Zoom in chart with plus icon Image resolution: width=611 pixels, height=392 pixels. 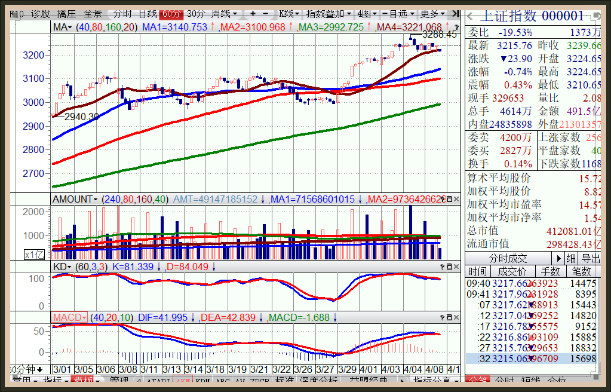[253, 14]
